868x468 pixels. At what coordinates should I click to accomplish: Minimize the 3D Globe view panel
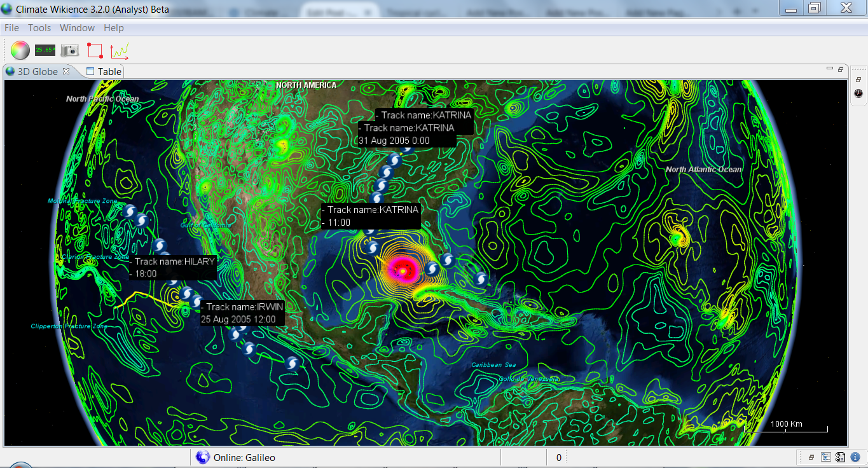(x=830, y=69)
